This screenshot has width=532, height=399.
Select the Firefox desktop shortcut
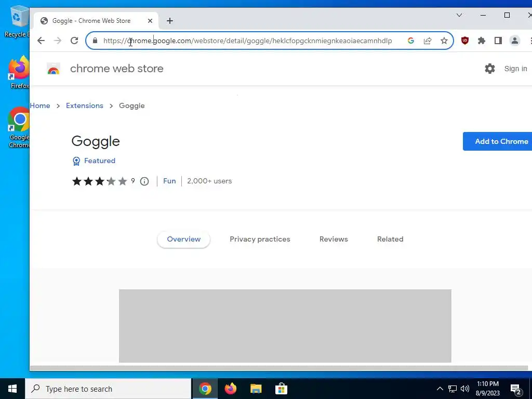click(x=19, y=72)
